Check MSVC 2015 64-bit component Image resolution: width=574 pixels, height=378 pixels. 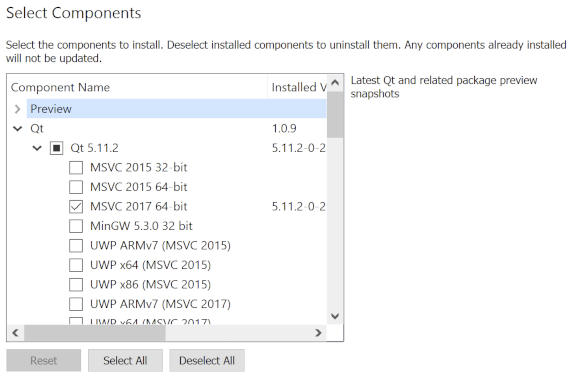pyautogui.click(x=76, y=187)
